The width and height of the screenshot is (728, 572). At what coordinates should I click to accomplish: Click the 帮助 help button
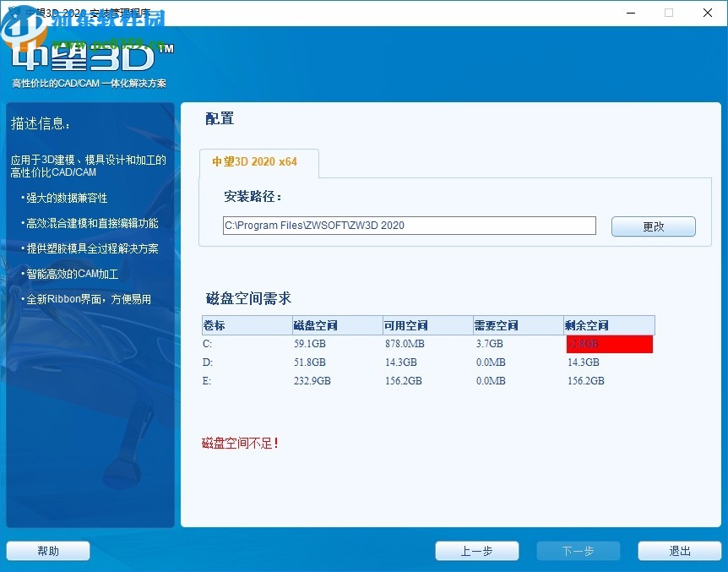click(48, 551)
